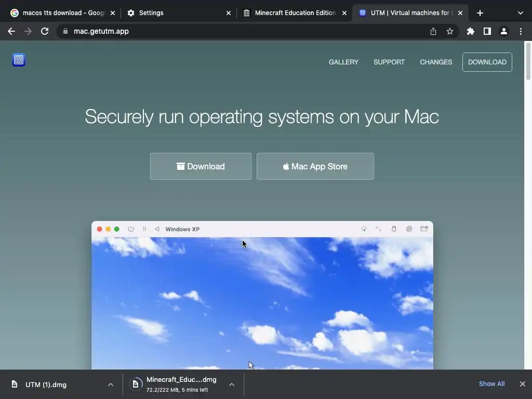Close the Settings tab
The width and height of the screenshot is (532, 399).
pyautogui.click(x=229, y=13)
